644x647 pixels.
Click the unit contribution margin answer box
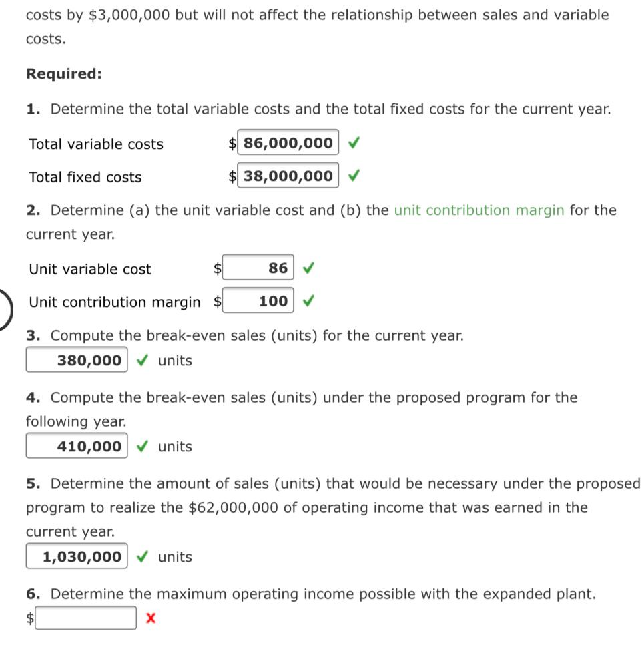[258, 300]
